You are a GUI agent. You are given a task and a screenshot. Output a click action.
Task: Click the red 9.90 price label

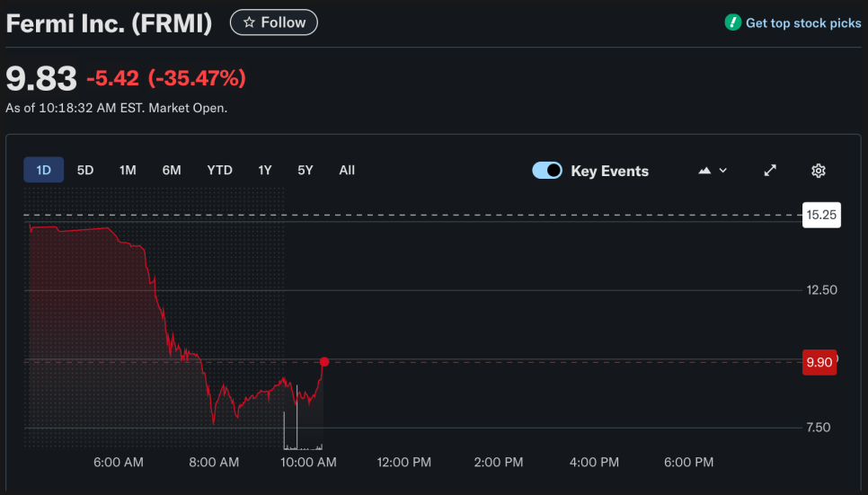819,362
